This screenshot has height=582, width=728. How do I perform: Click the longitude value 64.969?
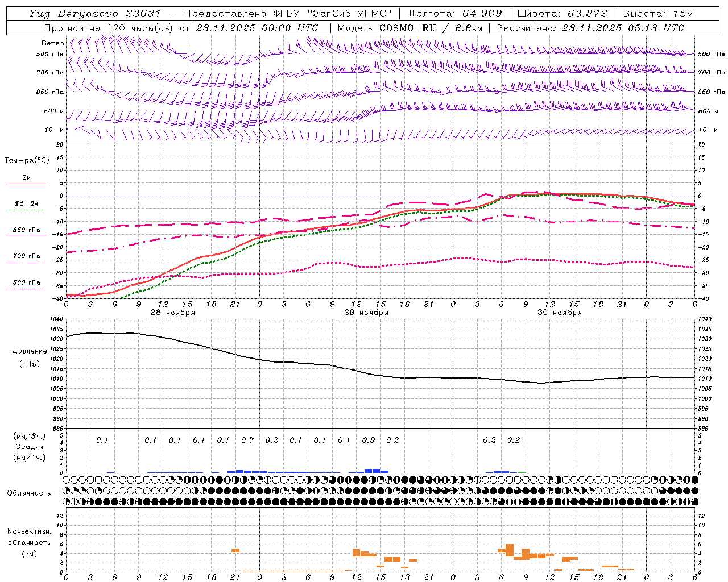click(481, 14)
